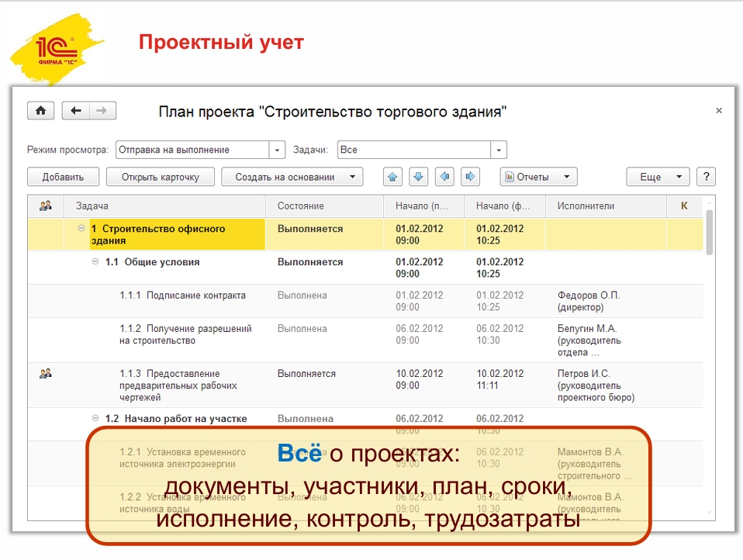Move task up with up arrow icon
The height and width of the screenshot is (560, 743).
[393, 177]
